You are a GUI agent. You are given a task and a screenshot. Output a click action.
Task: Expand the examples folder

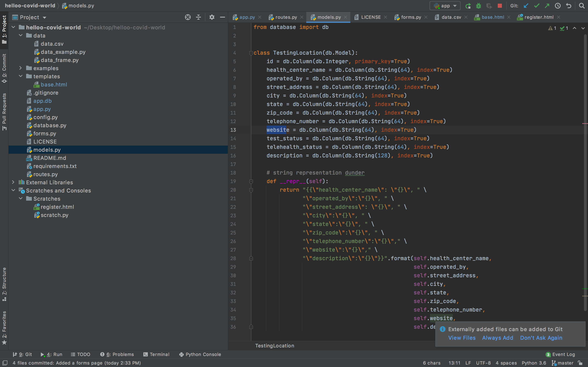tap(21, 68)
